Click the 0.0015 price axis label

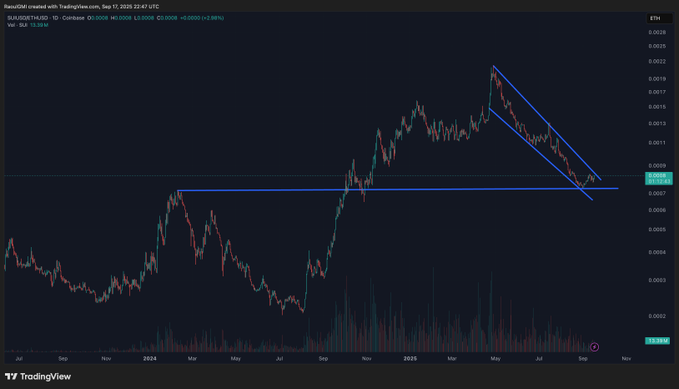tap(657, 107)
